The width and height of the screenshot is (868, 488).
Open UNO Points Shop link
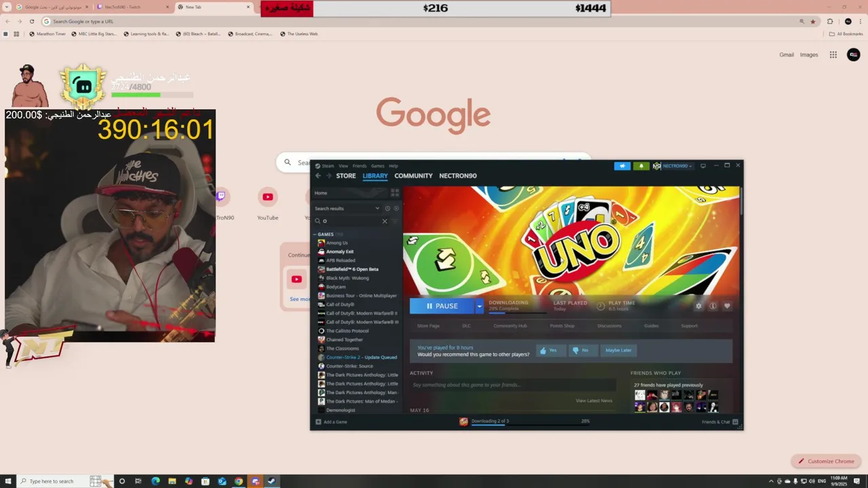[x=562, y=326]
